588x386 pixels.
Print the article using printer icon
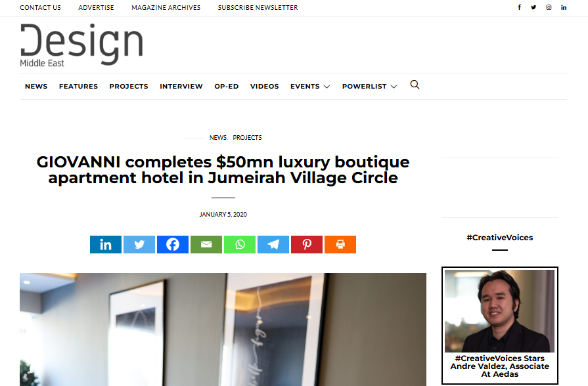340,244
